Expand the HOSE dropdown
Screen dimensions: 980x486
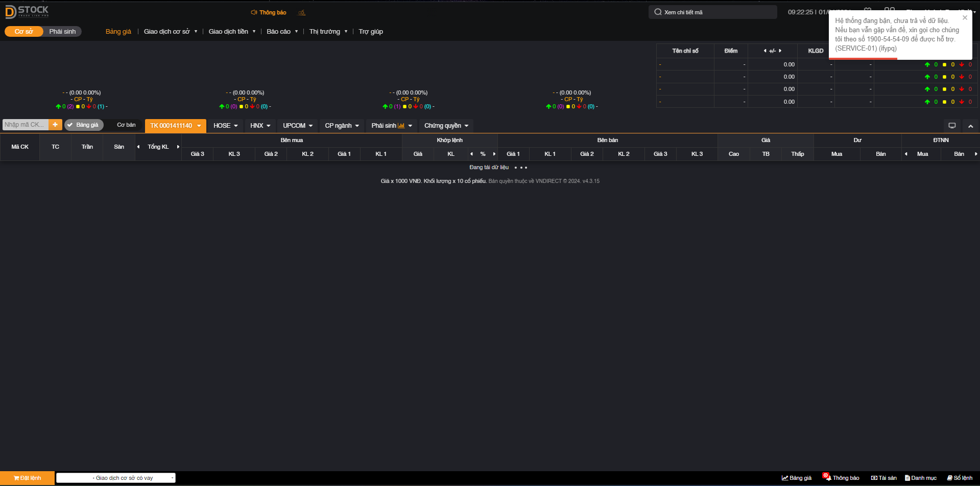click(225, 126)
